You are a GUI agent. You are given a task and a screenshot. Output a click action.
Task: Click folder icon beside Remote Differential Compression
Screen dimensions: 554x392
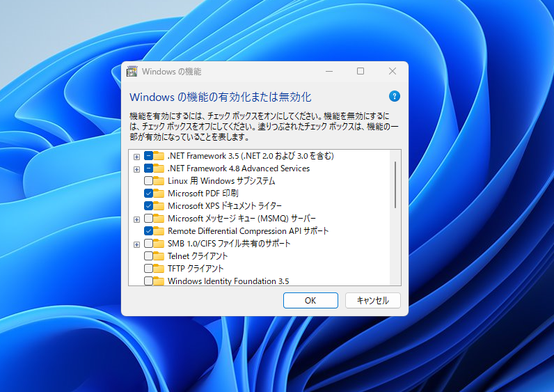tap(159, 231)
